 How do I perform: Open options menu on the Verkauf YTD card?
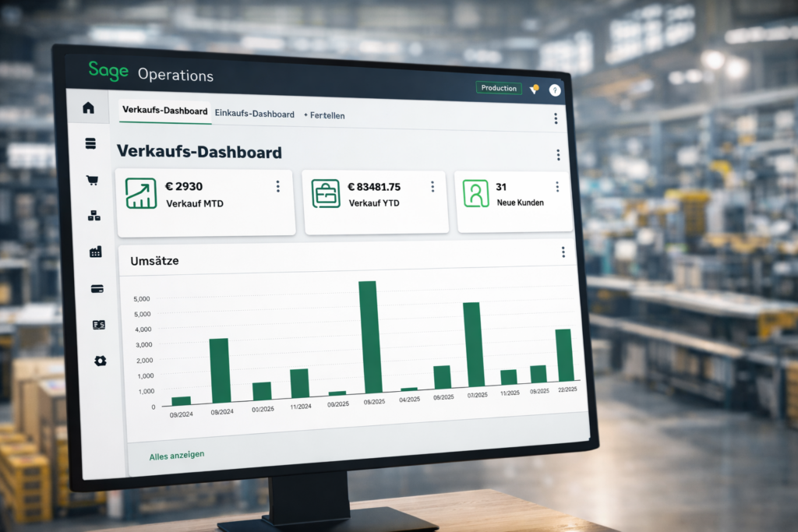(x=433, y=186)
